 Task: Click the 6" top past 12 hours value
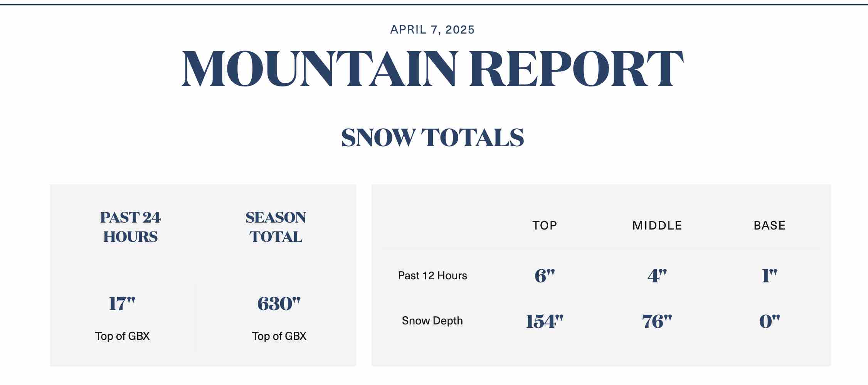545,276
